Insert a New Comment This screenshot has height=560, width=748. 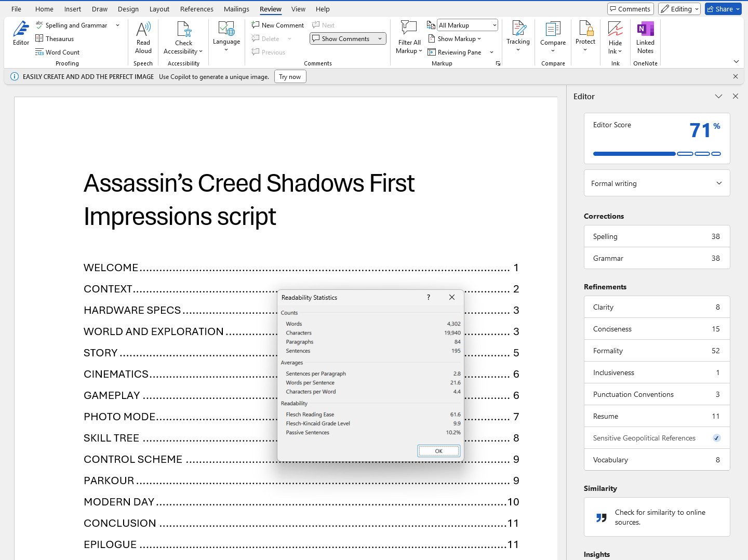278,25
